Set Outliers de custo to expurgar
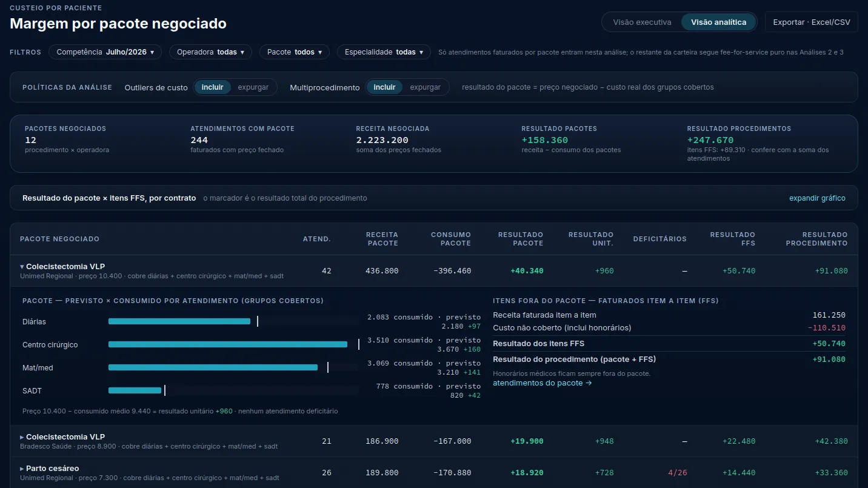Screen dimensions: 868x488 click(253, 87)
